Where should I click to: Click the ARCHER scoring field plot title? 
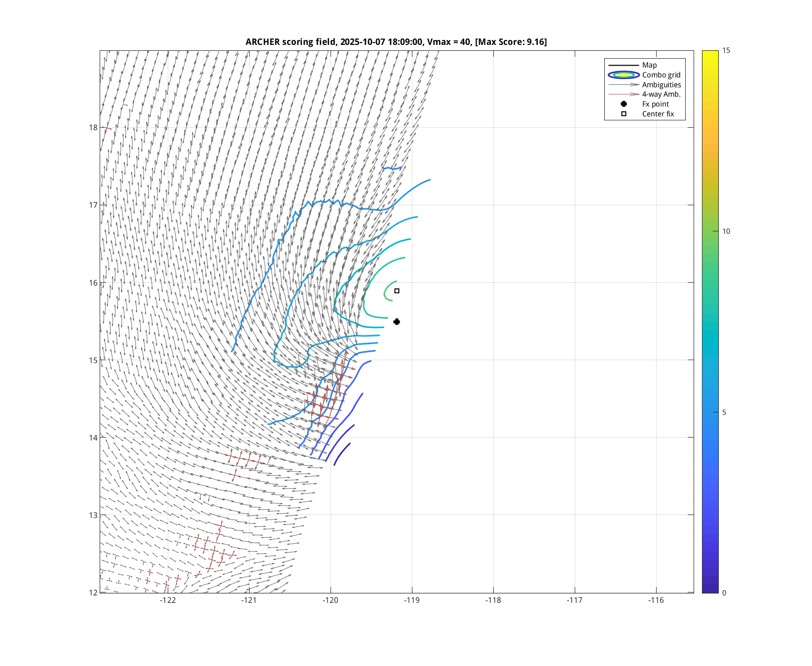click(396, 42)
